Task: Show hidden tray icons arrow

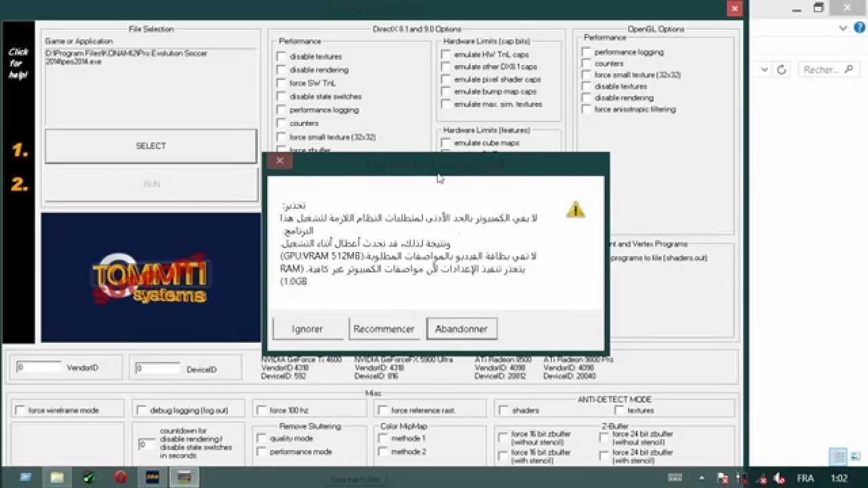Action: pyautogui.click(x=703, y=478)
